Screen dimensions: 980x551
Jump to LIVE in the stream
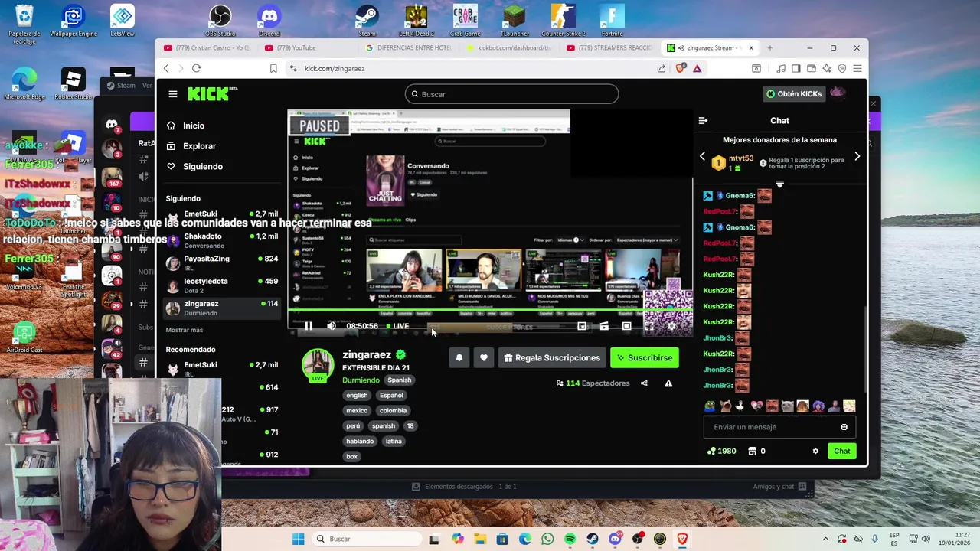click(x=397, y=326)
